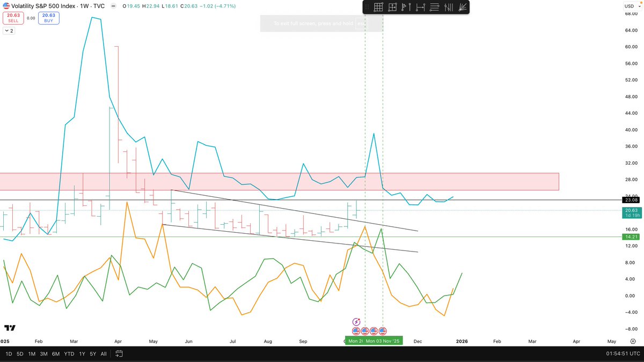Click the esc key hint in fullscreen toast
The height and width of the screenshot is (362, 644).
click(x=362, y=24)
